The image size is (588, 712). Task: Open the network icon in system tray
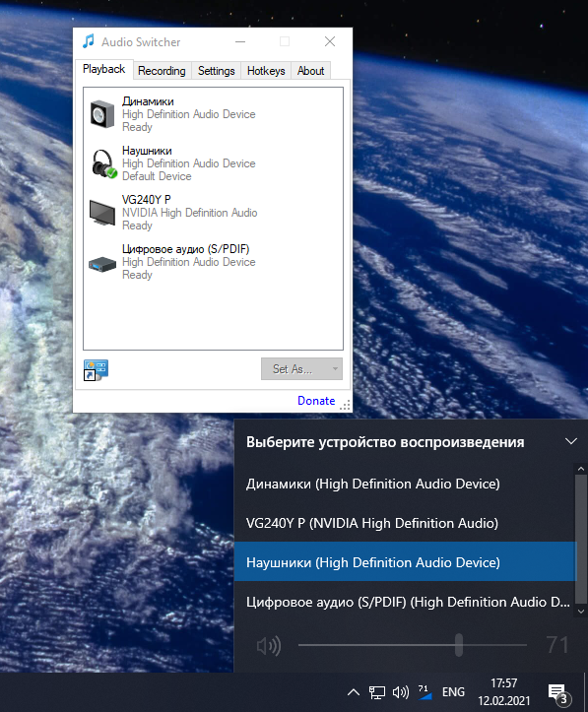tap(377, 692)
